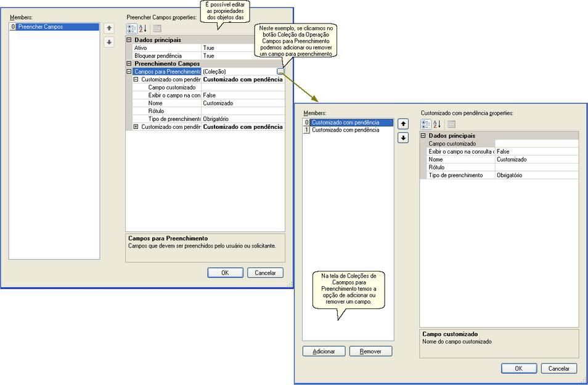
Task: Click Rótulo value field in collection dialog
Action: click(x=537, y=167)
